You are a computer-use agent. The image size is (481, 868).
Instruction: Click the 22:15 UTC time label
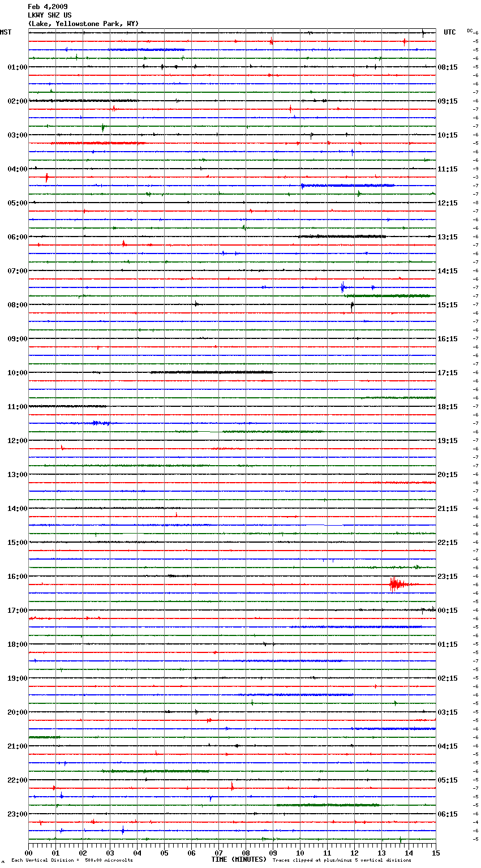(x=448, y=543)
